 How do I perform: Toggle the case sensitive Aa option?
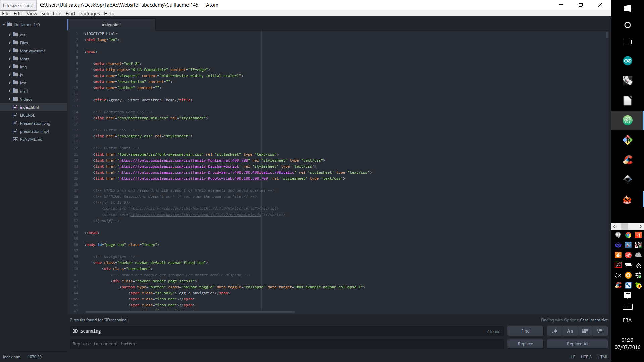pyautogui.click(x=570, y=331)
